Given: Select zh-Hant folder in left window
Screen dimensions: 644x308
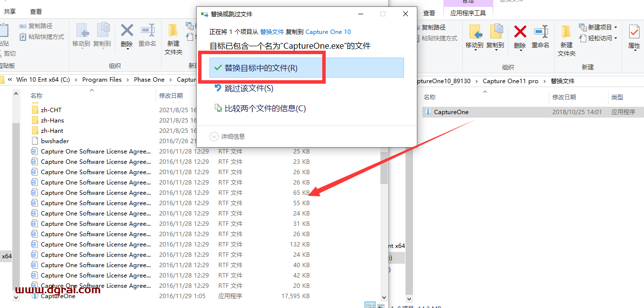Looking at the screenshot, I should [47, 130].
